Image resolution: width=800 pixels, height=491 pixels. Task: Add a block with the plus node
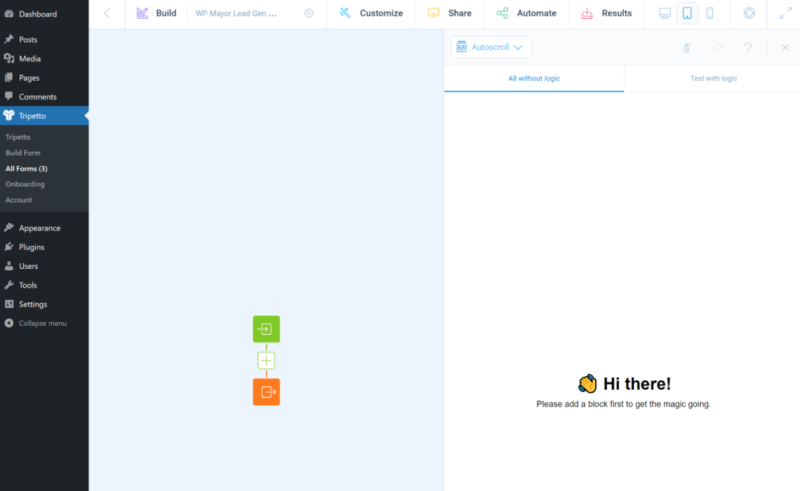[266, 361]
